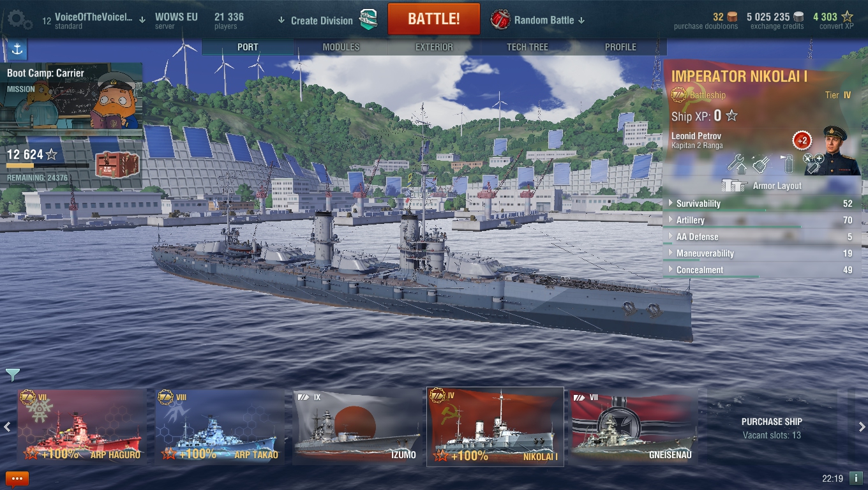Switch to the Modules tab
The width and height of the screenshot is (868, 490).
341,47
